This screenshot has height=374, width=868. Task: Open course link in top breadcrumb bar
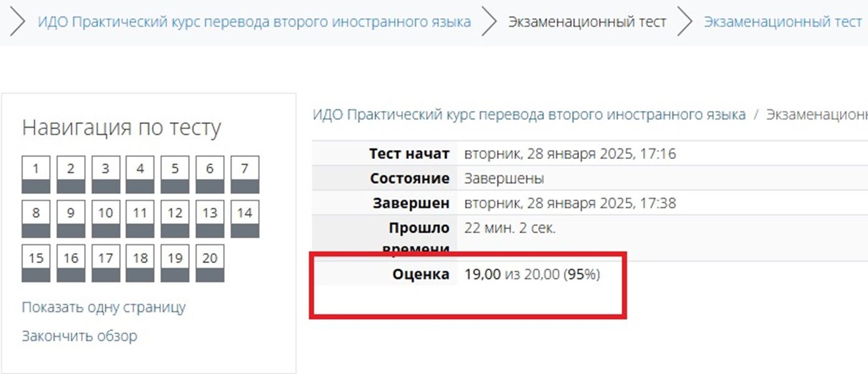coord(254,22)
